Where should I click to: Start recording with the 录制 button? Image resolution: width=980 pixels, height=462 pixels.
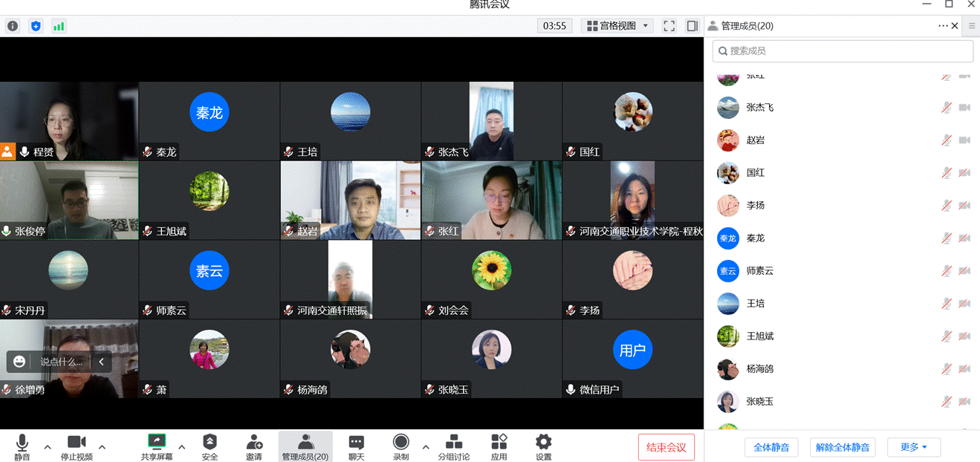400,443
